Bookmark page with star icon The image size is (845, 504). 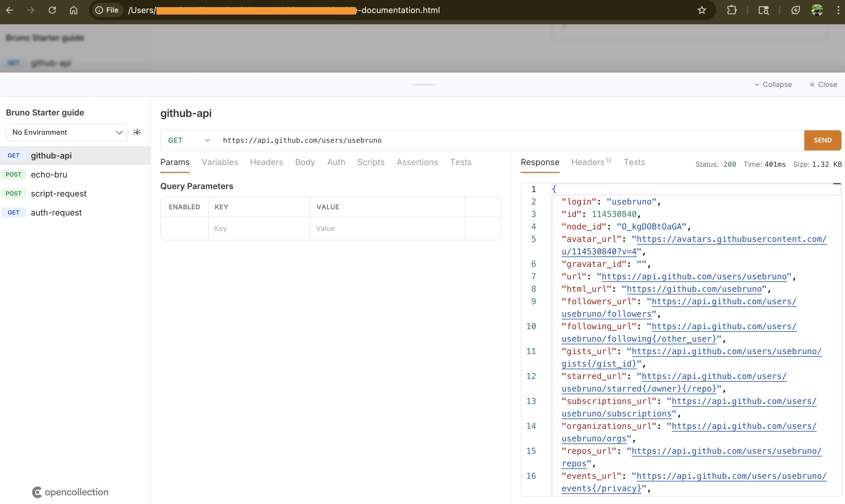point(702,10)
